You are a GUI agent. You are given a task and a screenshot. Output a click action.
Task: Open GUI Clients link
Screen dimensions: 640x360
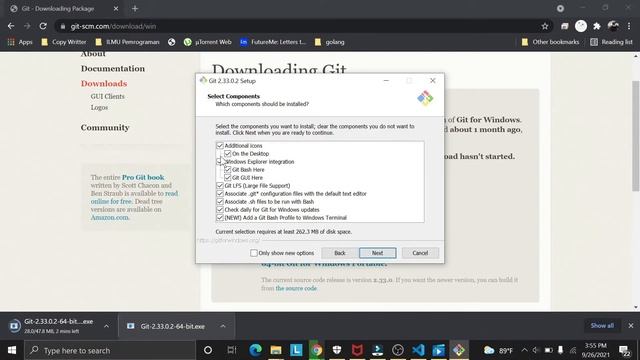[x=108, y=96]
